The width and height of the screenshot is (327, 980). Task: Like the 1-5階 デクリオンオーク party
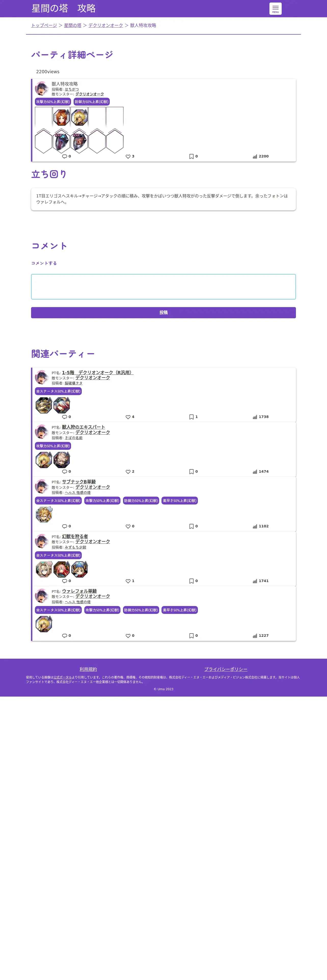128,417
